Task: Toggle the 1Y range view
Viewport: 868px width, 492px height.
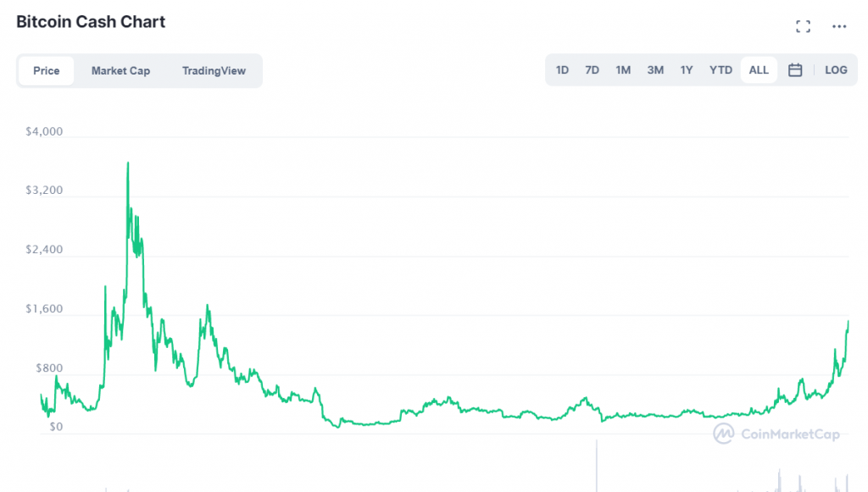Action: tap(687, 69)
